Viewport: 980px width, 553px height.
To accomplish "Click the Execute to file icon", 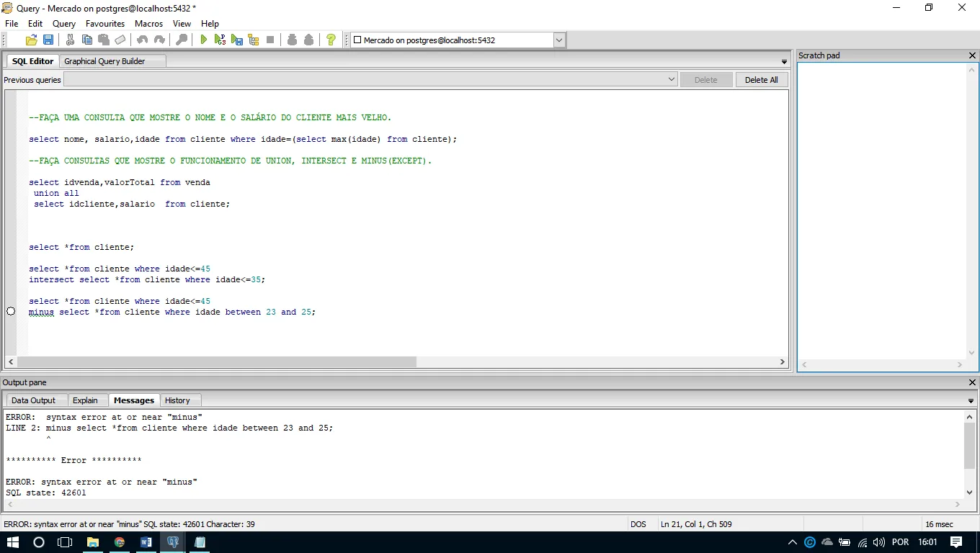I will (x=237, y=40).
